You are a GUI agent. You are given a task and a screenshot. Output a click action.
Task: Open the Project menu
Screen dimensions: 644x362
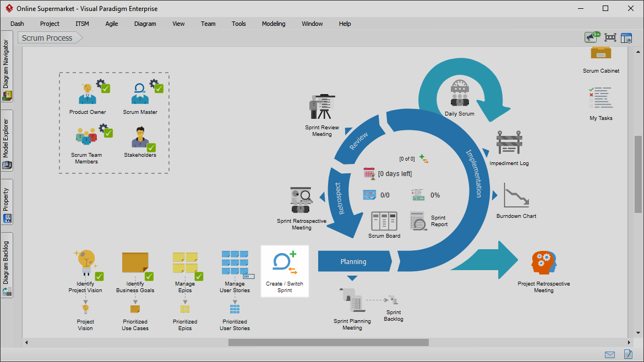tap(50, 24)
